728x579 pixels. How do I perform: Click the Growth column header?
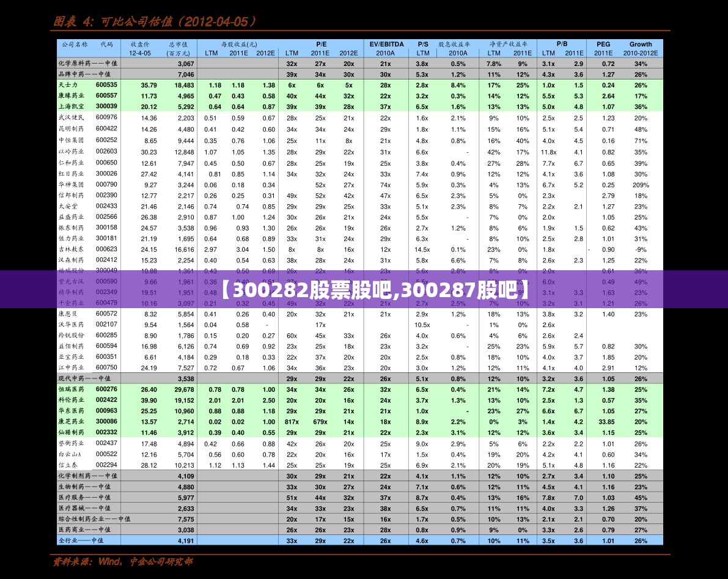point(640,44)
